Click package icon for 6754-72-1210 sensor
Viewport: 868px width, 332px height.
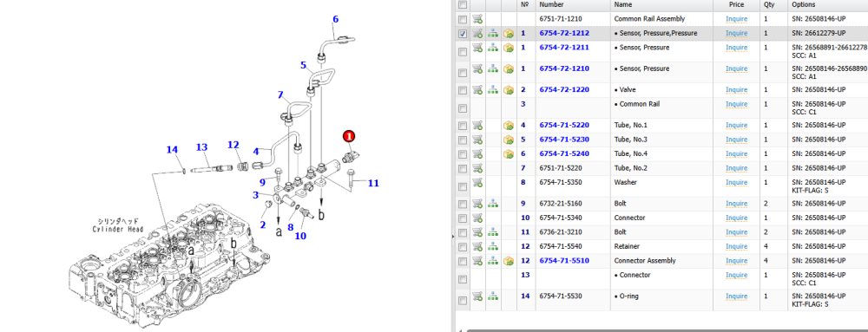[x=508, y=68]
